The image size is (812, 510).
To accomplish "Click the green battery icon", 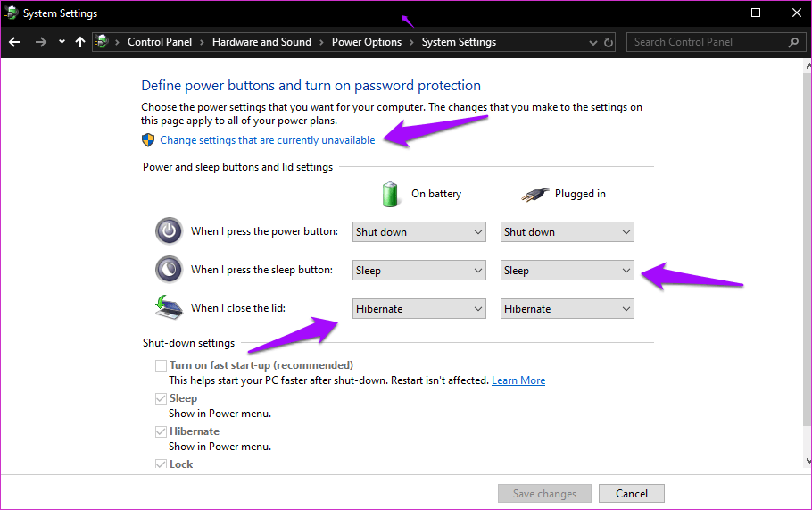I will pos(390,195).
